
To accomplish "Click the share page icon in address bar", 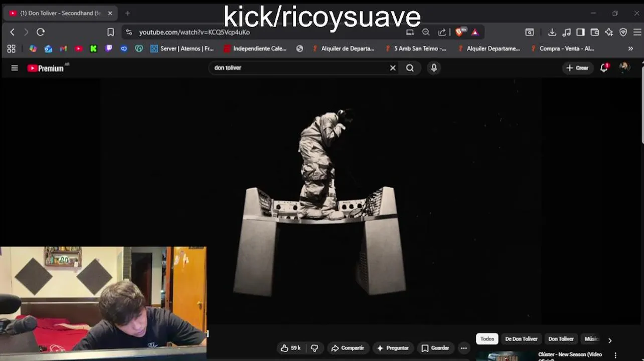I will pos(442,32).
